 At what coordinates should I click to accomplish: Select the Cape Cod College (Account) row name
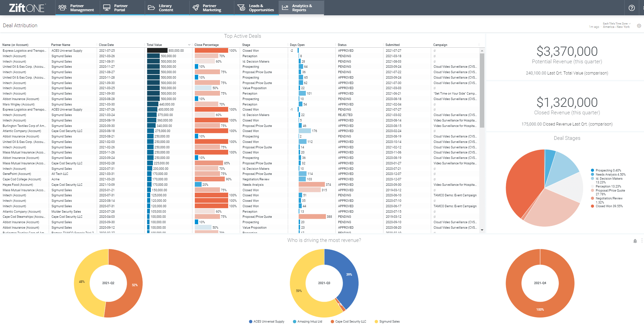pos(22,179)
